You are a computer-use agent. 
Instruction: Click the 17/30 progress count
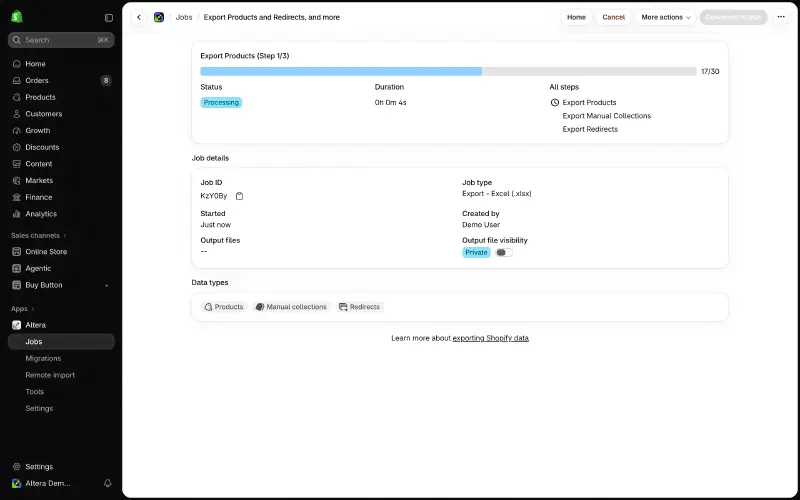710,71
